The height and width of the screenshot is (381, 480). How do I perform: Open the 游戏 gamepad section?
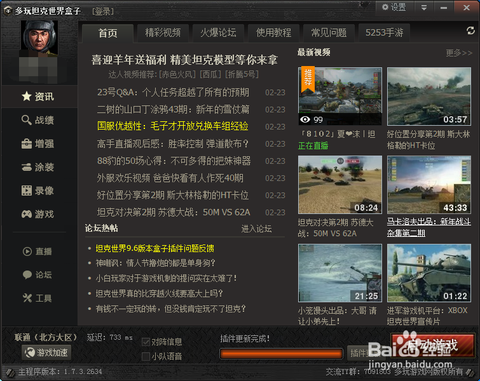[x=38, y=214]
